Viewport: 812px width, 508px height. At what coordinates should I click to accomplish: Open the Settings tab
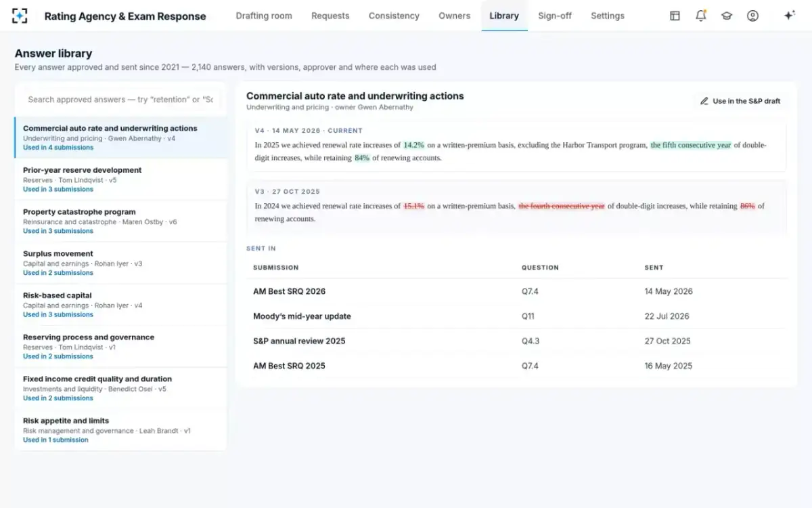click(608, 16)
